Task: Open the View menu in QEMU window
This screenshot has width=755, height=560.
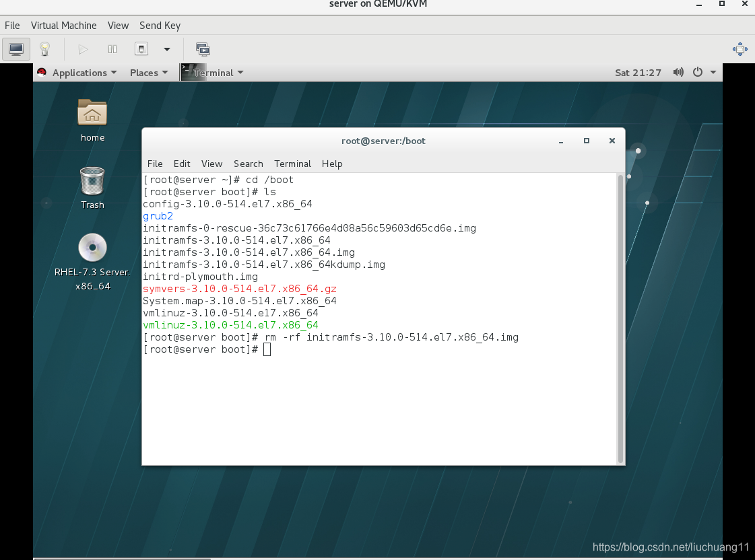Action: [118, 26]
